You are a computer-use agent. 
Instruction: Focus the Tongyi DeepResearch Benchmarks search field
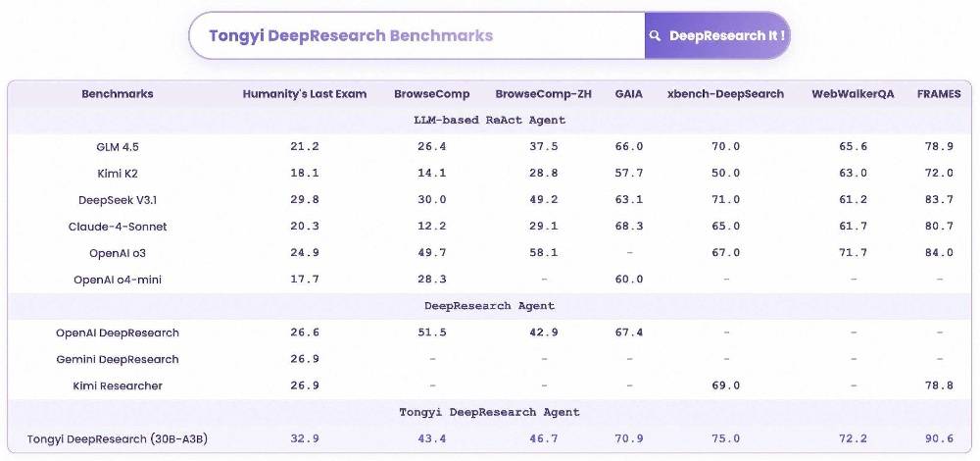pos(416,35)
